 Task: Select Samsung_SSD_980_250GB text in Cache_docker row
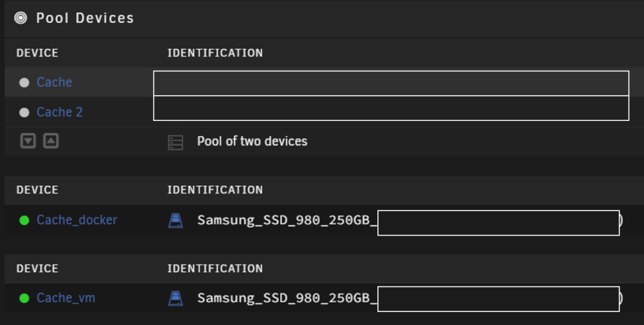pos(287,220)
